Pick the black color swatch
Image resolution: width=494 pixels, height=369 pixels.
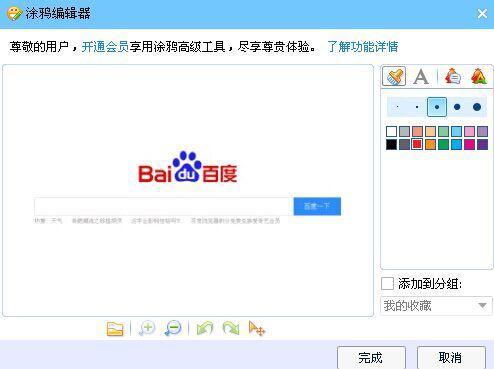[x=391, y=144]
